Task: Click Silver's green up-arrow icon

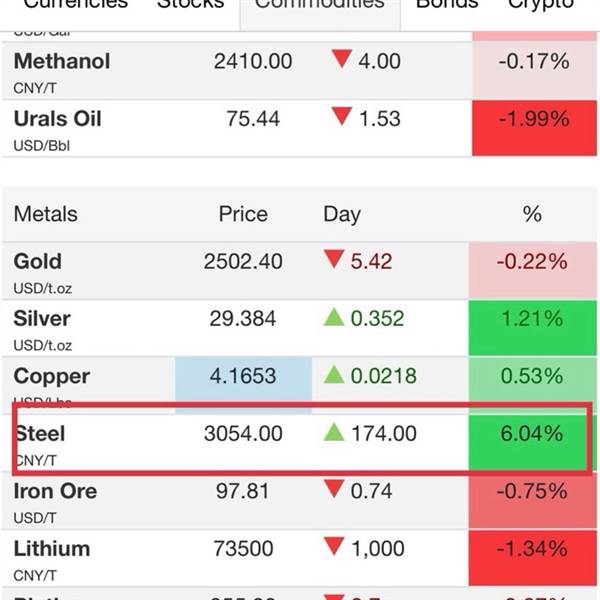Action: pos(334,317)
